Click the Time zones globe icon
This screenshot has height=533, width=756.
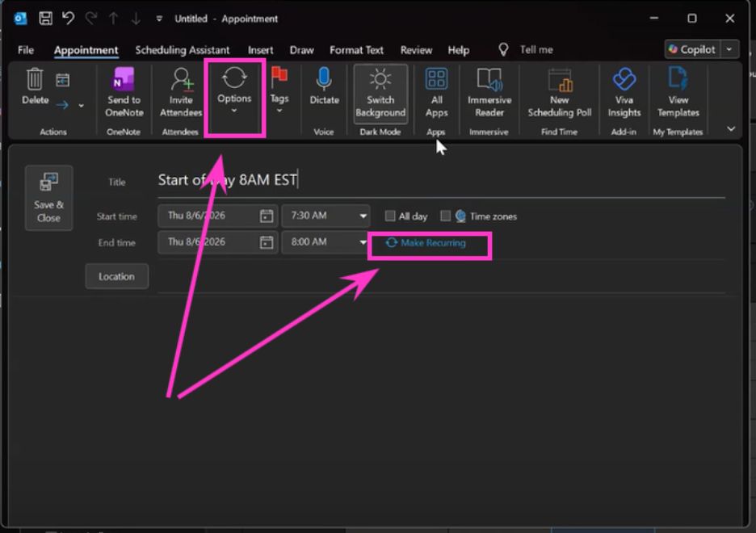(461, 216)
